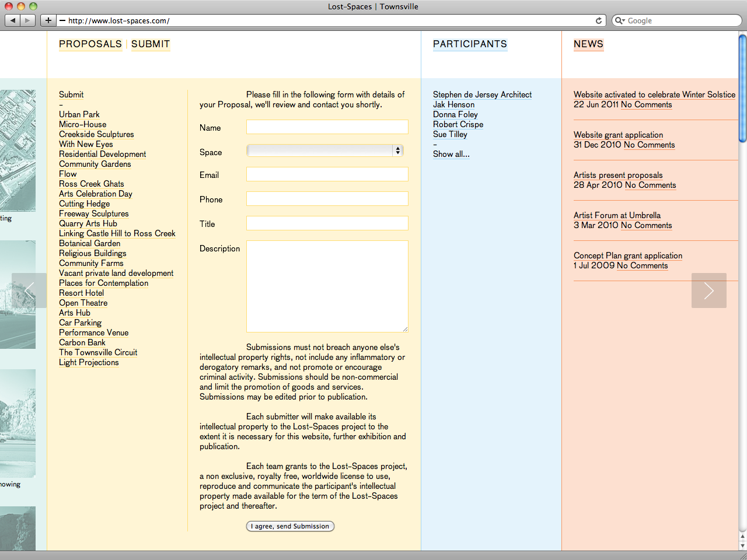Open Sue Tilley participant link
This screenshot has width=747, height=560.
[450, 134]
